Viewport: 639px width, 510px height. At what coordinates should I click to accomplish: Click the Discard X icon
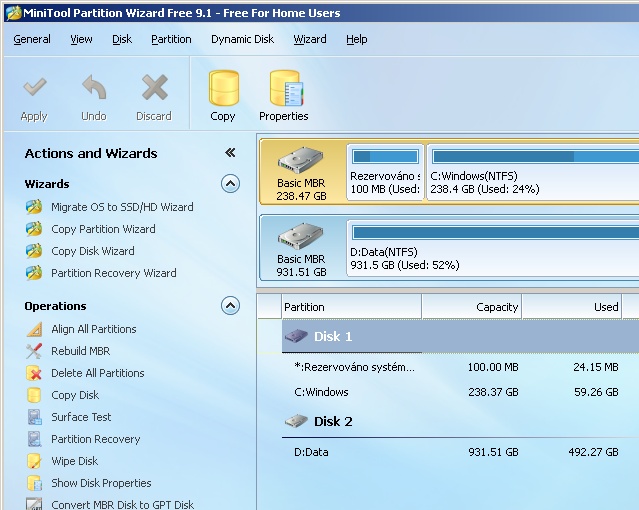(154, 87)
